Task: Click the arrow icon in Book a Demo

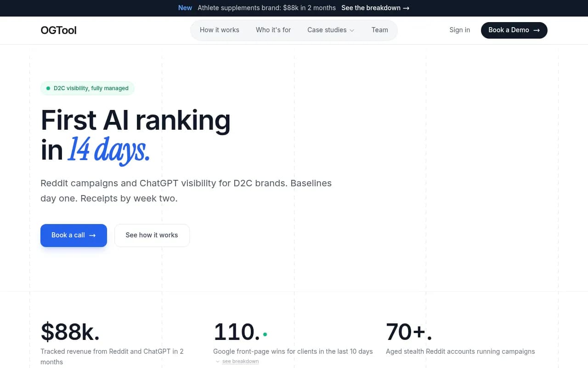Action: coord(537,30)
